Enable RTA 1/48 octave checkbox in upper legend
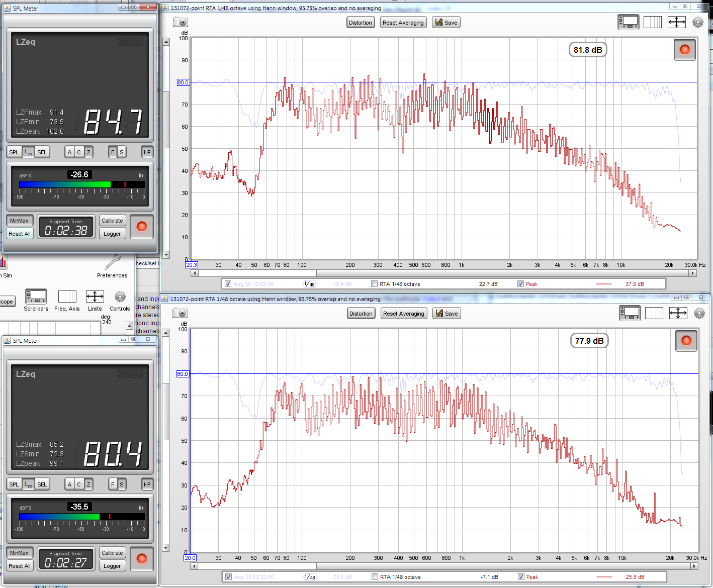 374,284
